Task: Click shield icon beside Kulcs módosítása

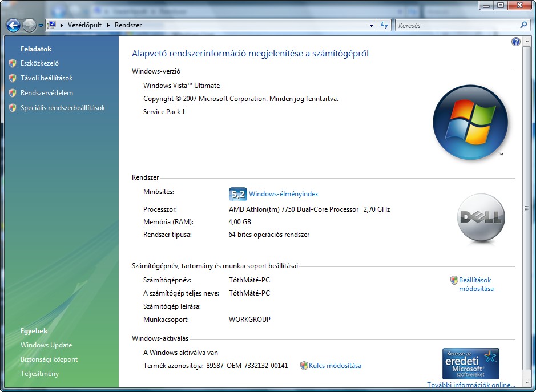Action: [304, 366]
